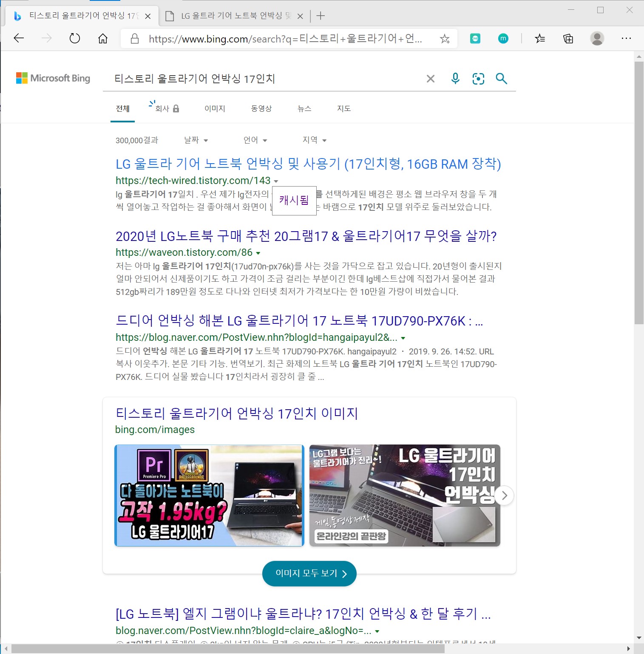Viewport: 644px width, 654px height.
Task: Open visual search camera icon
Action: (478, 79)
